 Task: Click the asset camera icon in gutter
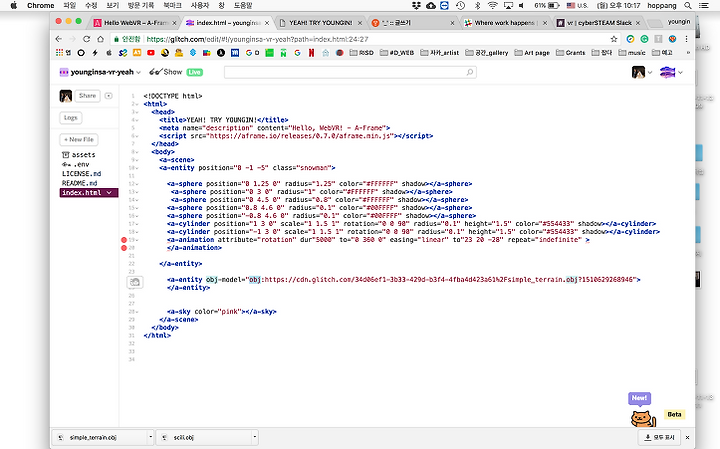tap(135, 282)
